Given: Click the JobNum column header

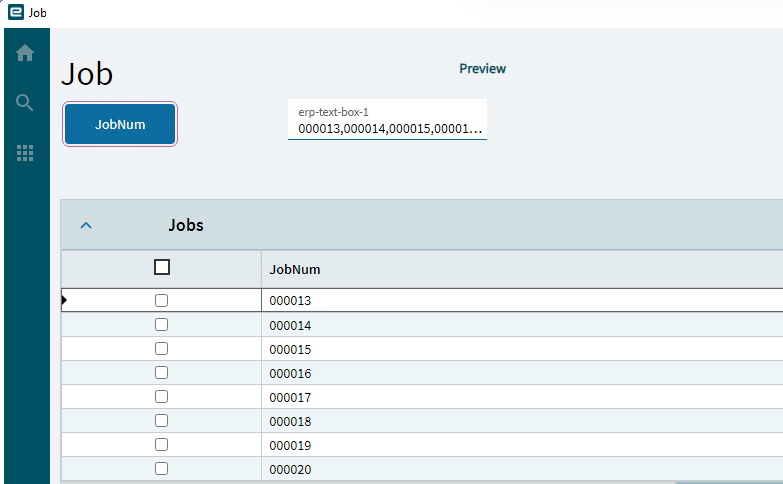Looking at the screenshot, I should click(295, 269).
